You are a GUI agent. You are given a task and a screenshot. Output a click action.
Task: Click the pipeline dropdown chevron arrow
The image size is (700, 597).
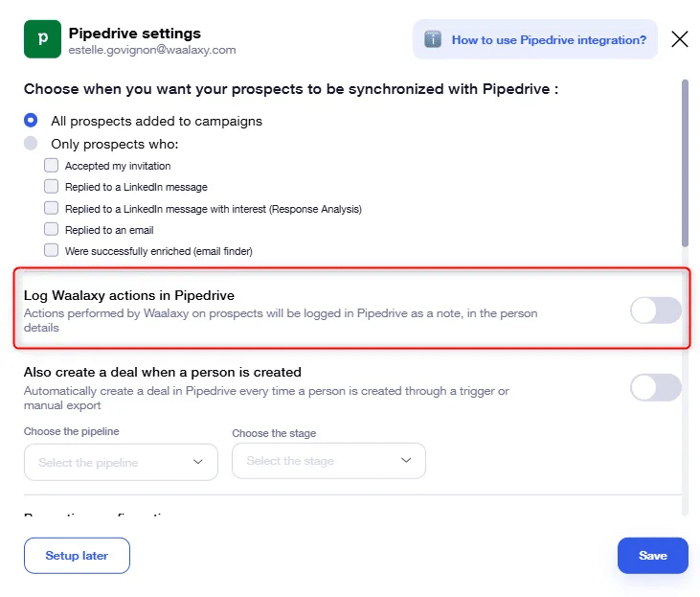coord(198,462)
